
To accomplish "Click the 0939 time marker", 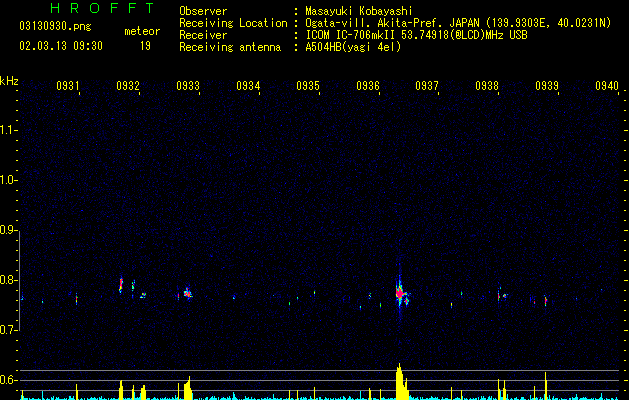I will 547,85.
